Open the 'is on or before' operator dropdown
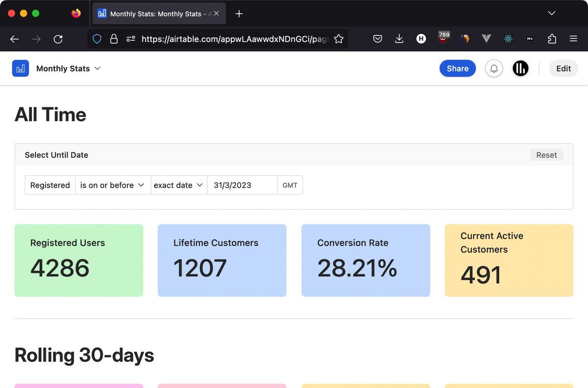Screen dimensions: 588x388 112,185
